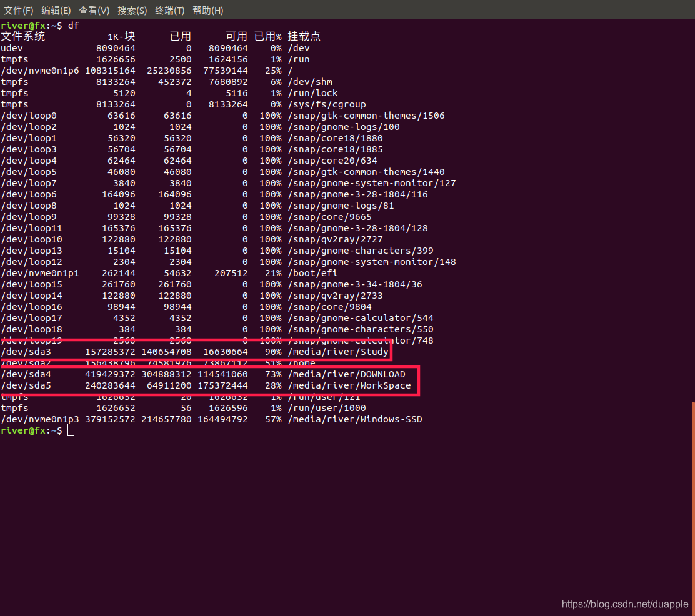Click '/dev/nvme0n1p3' device name
Viewport: 695px width, 616px height.
(40, 419)
